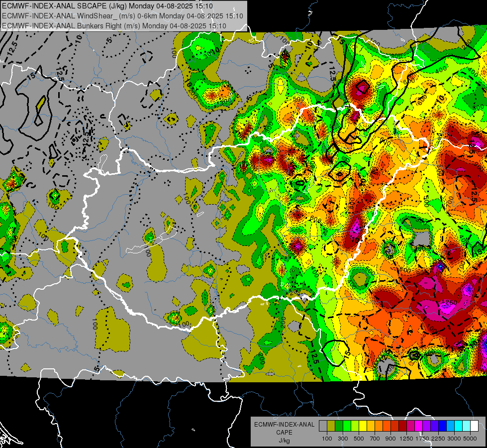
Task: Click the 700 tick label in the legend
Action: (375, 439)
